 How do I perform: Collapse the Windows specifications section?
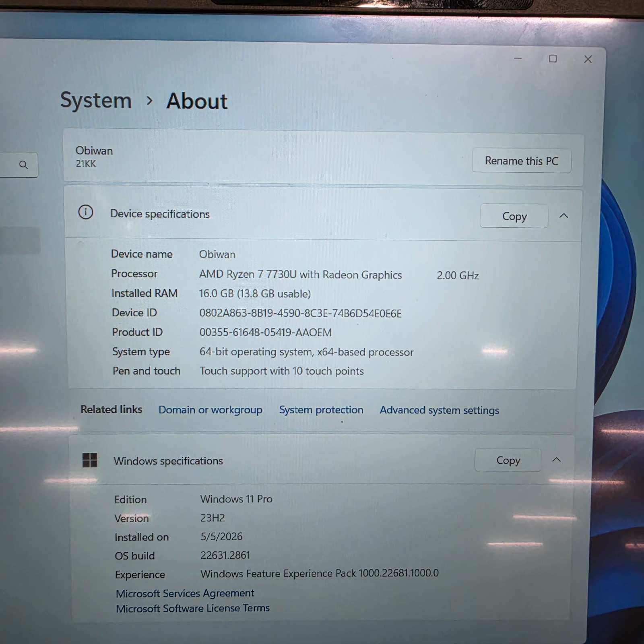[x=556, y=459]
